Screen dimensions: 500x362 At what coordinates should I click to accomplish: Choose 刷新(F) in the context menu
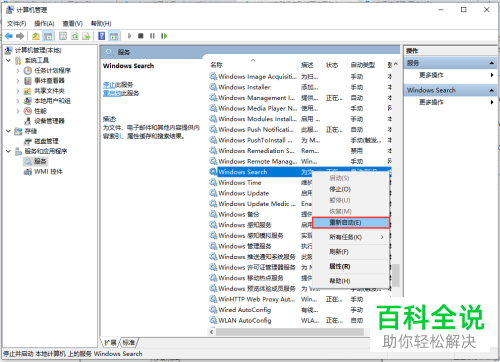click(351, 252)
